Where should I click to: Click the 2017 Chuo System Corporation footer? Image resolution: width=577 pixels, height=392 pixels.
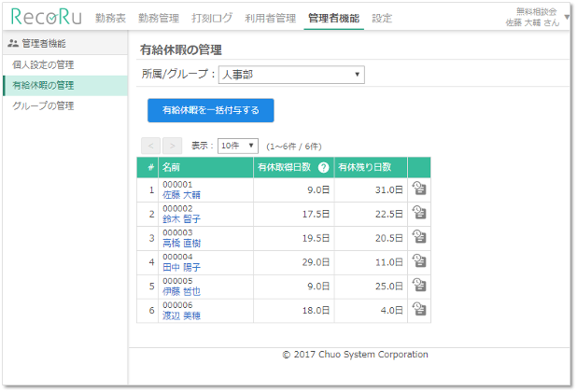(x=355, y=355)
